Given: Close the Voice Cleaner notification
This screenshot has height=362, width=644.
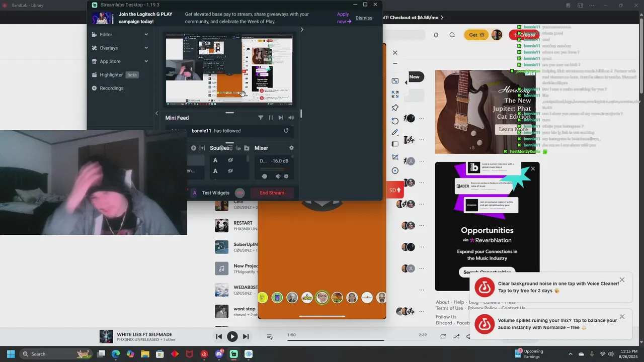Looking at the screenshot, I should 622,280.
